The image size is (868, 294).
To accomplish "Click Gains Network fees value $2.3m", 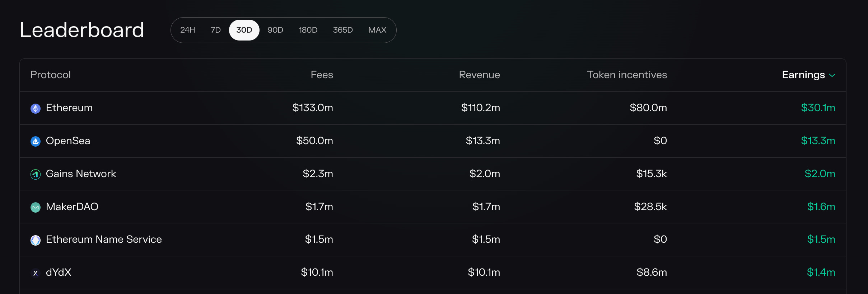I will click(318, 174).
